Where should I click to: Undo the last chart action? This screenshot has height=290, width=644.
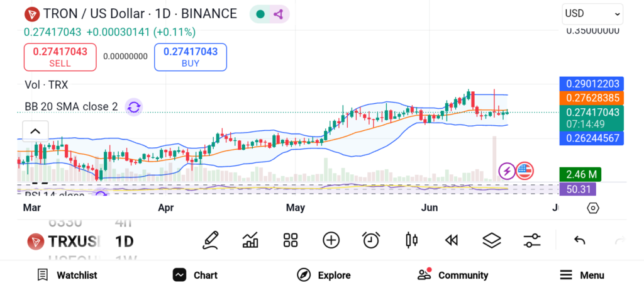(x=580, y=240)
